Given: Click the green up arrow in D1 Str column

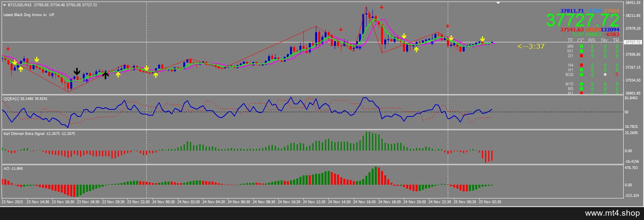Looking at the screenshot, I should point(605,56).
